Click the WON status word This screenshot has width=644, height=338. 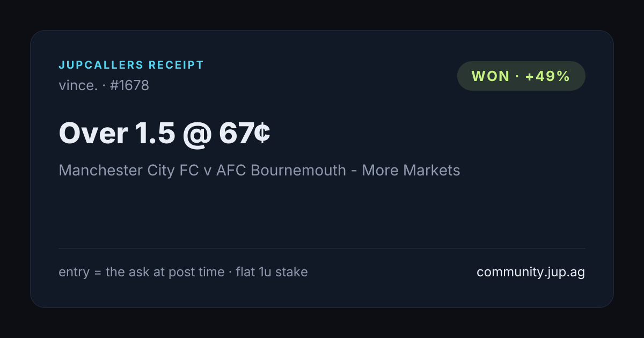tap(491, 76)
